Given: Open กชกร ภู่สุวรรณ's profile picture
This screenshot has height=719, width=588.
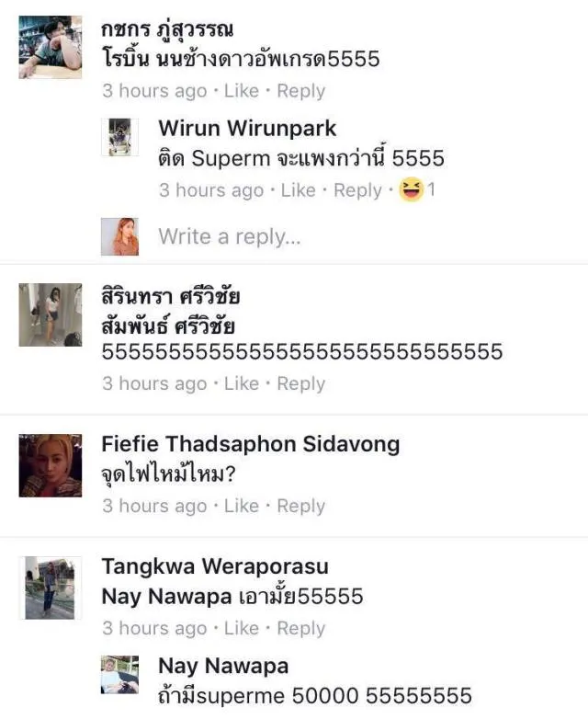Looking at the screenshot, I should pyautogui.click(x=51, y=47).
